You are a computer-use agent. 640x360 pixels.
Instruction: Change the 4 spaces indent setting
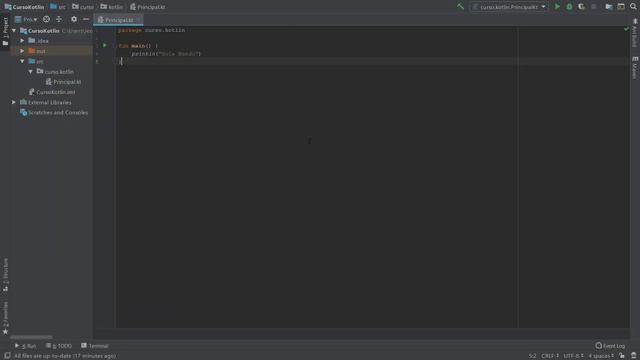click(601, 356)
